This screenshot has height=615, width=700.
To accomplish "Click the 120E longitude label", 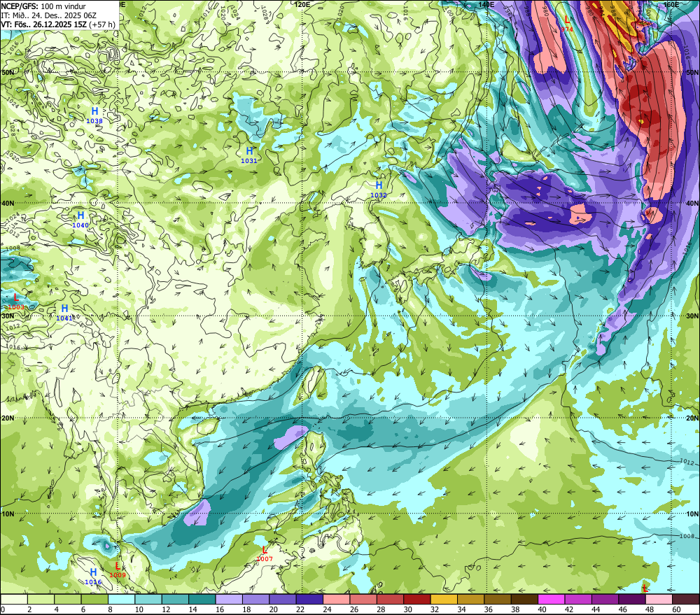I will 302,4.
